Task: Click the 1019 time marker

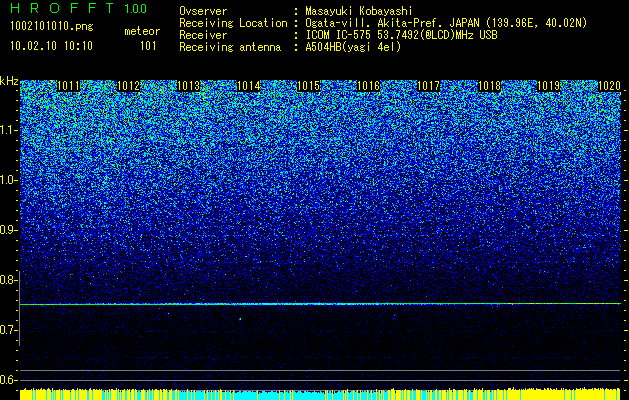Action: (x=548, y=86)
